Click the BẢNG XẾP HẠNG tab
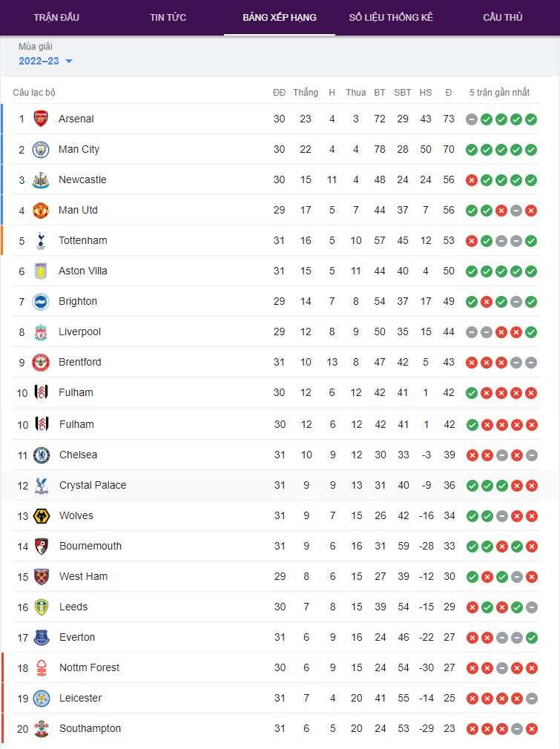The width and height of the screenshot is (560, 749). click(x=280, y=17)
